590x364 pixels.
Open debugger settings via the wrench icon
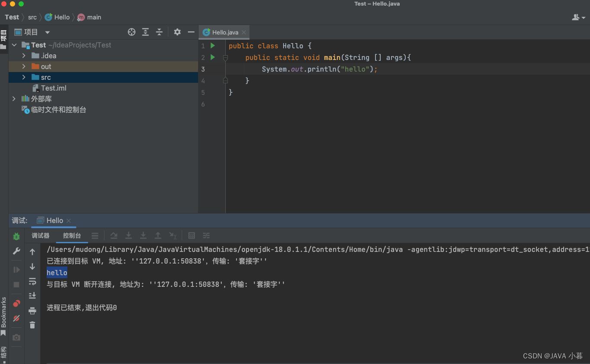16,251
